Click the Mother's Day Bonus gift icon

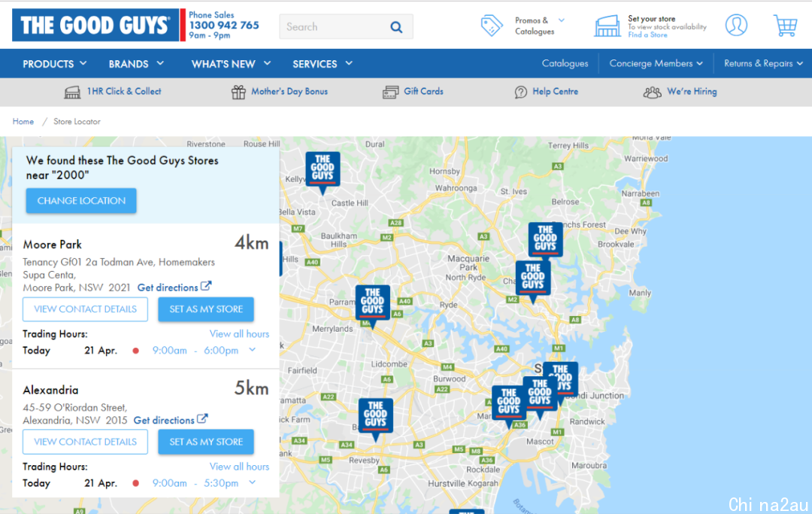coord(238,93)
